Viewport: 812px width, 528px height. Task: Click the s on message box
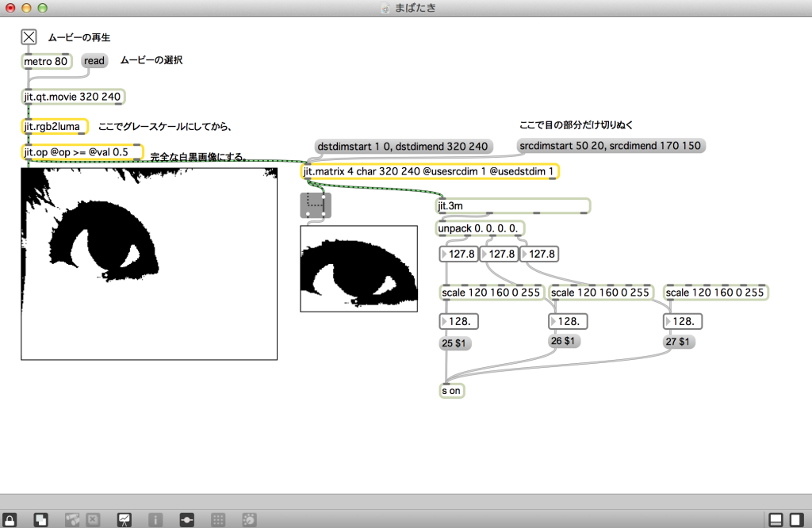[x=451, y=390]
